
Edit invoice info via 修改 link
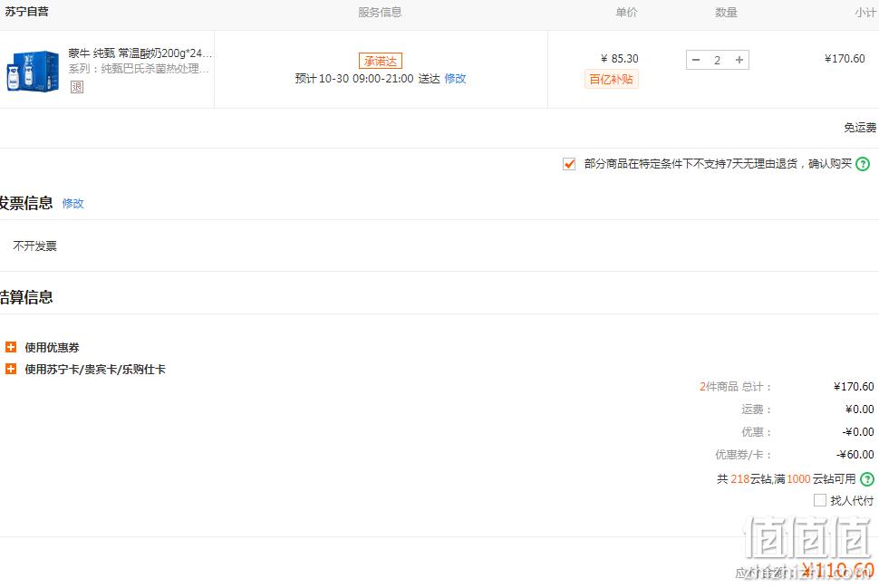[72, 204]
